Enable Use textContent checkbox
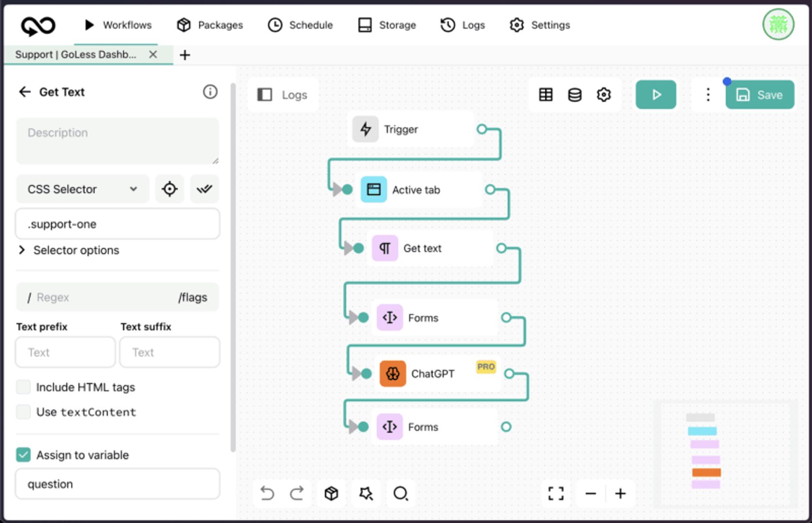This screenshot has width=812, height=523. (23, 412)
